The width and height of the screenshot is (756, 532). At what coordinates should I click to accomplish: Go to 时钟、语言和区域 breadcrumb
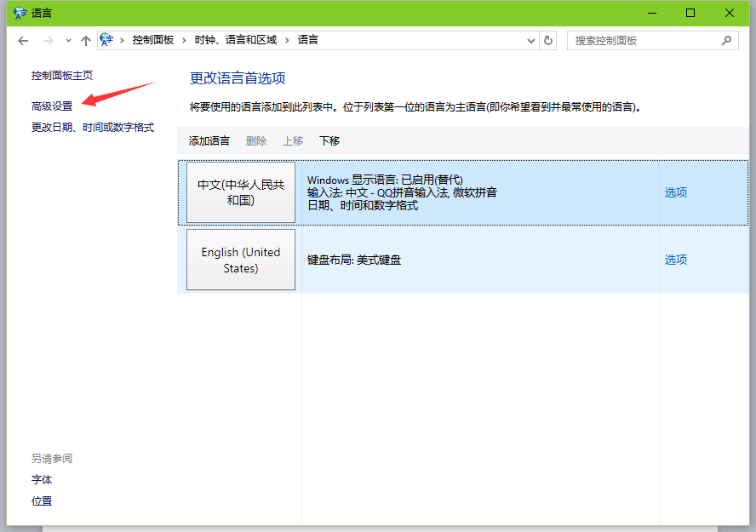pos(236,40)
